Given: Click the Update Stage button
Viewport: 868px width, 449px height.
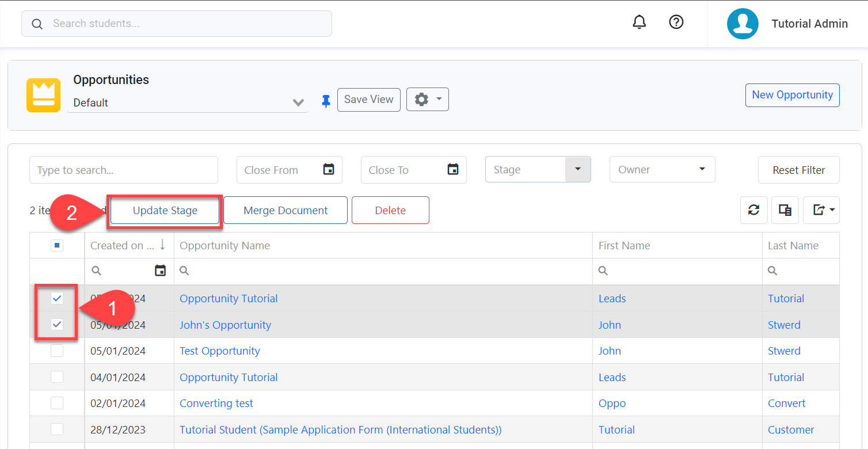Looking at the screenshot, I should click(165, 210).
